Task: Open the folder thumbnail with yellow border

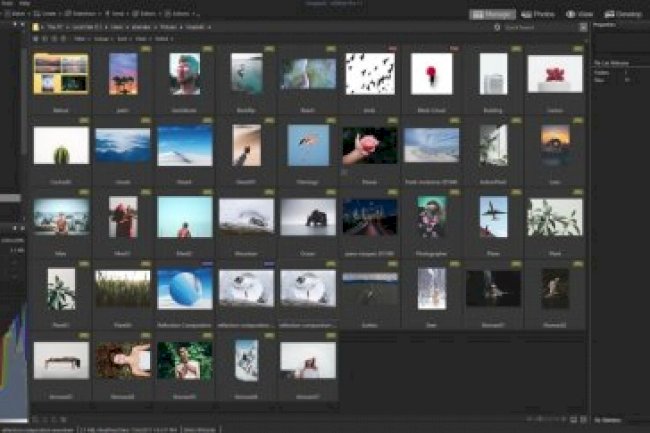Action: tap(61, 74)
